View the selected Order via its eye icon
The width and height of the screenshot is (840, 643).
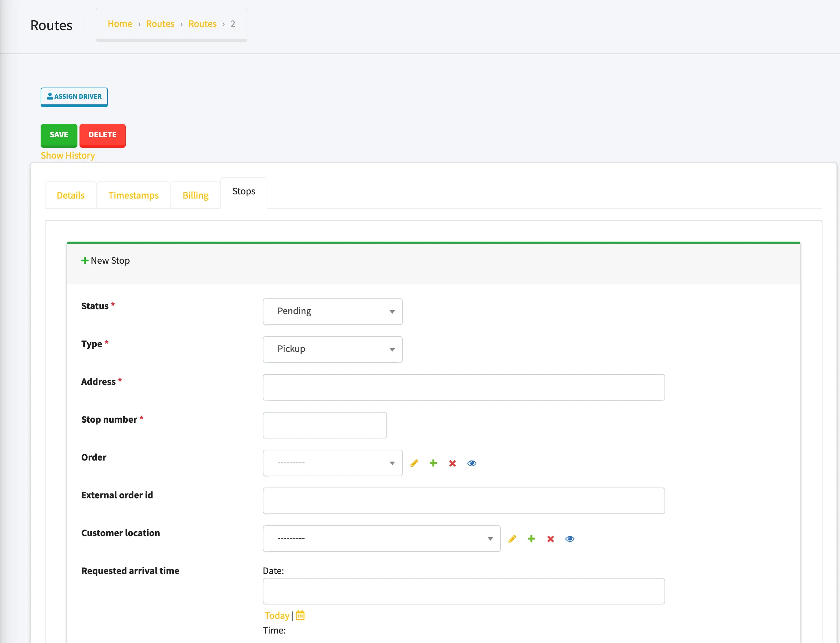pyautogui.click(x=472, y=463)
